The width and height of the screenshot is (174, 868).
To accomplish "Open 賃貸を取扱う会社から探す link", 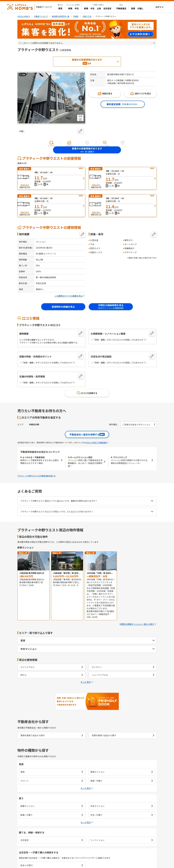I will (51, 735).
